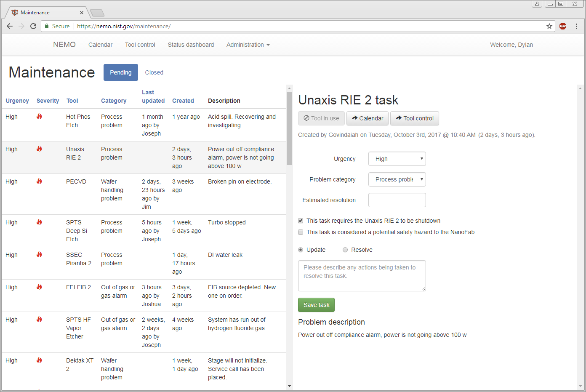586x392 pixels.
Task: Toggle the Unaxis RIE 2 shutdown checkbox
Action: pos(301,221)
